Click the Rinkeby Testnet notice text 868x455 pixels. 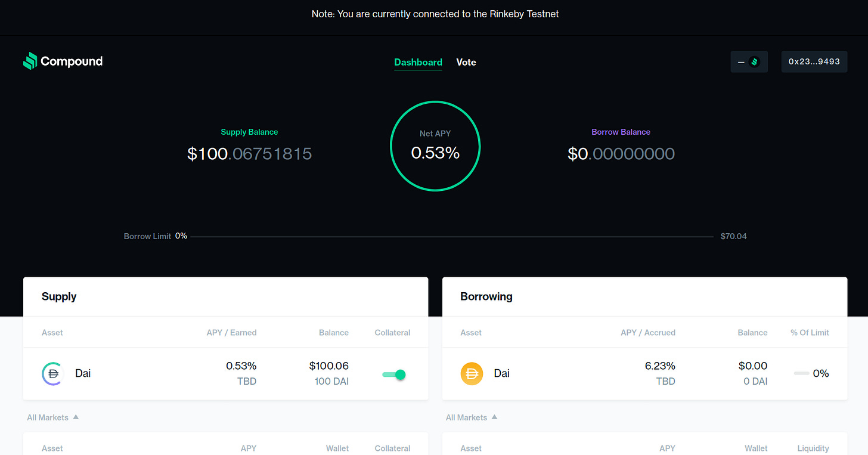[435, 14]
